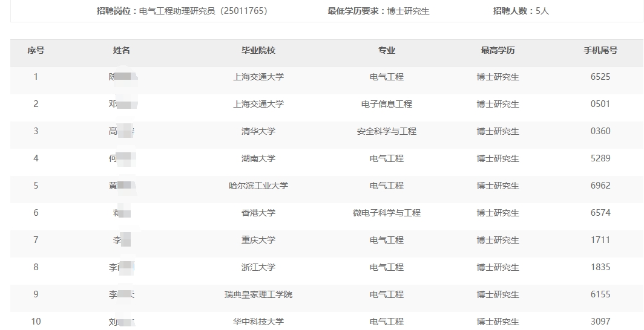Select the 电子信息工程 major cell
The width and height of the screenshot is (644, 330).
pyautogui.click(x=387, y=104)
